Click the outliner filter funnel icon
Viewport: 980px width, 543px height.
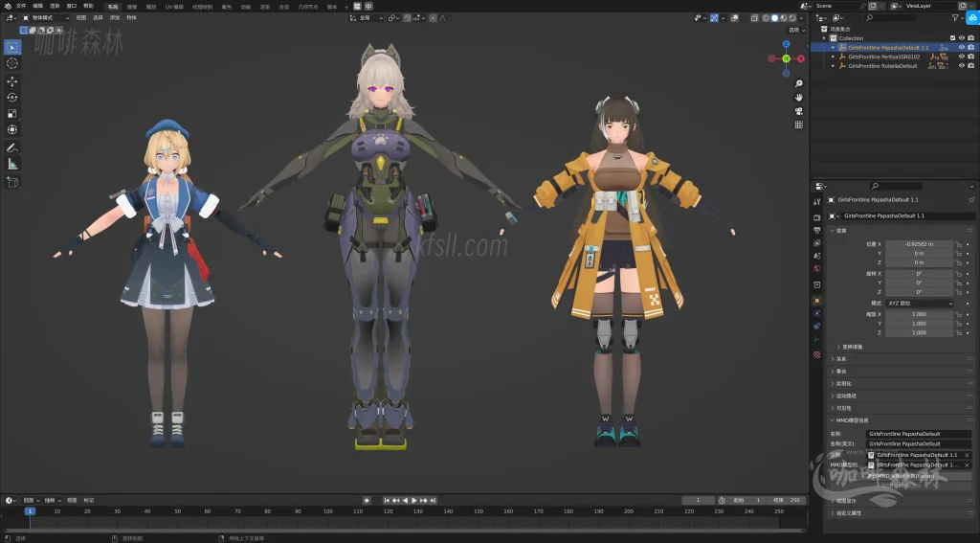[956, 17]
